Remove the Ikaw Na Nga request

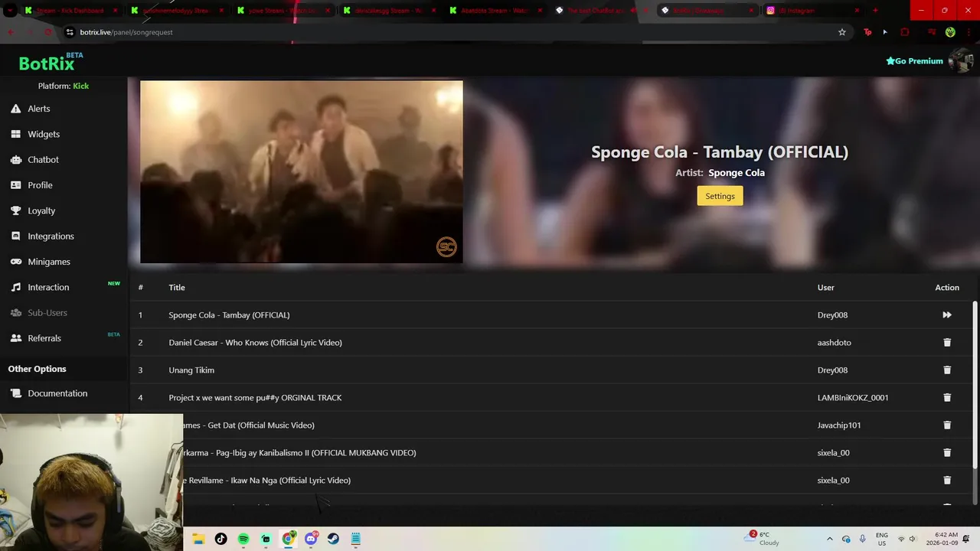tap(947, 480)
